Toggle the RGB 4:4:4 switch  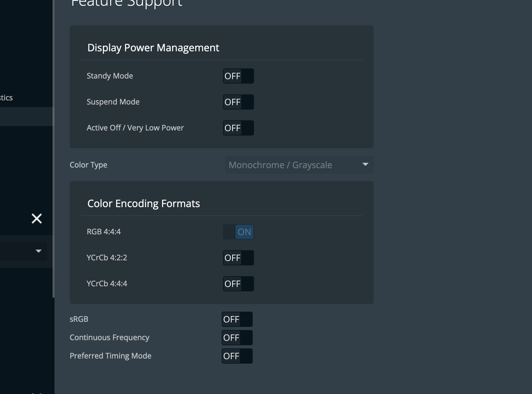238,232
